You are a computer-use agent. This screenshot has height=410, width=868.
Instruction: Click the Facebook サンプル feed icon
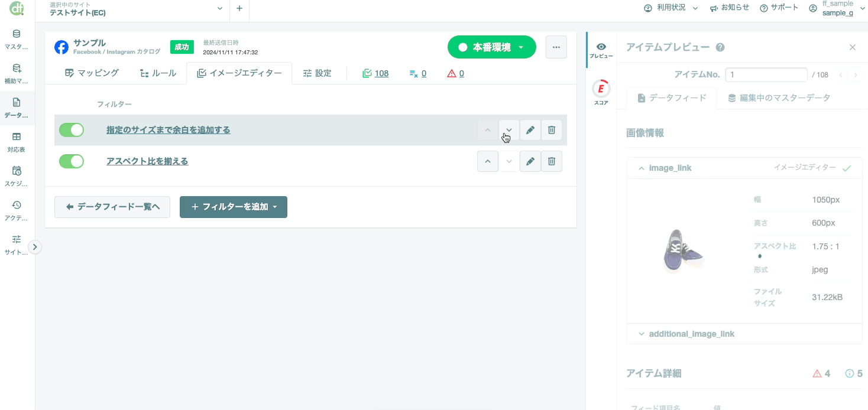[x=61, y=47]
